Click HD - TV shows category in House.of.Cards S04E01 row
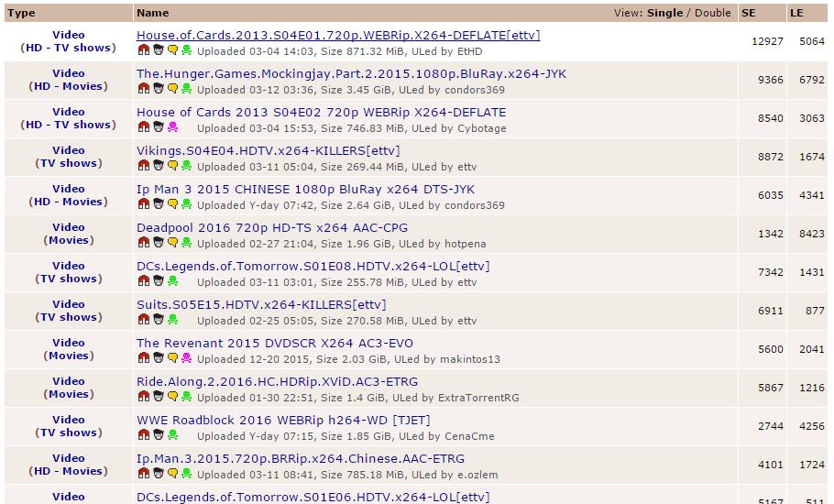This screenshot has width=834, height=504. click(68, 48)
